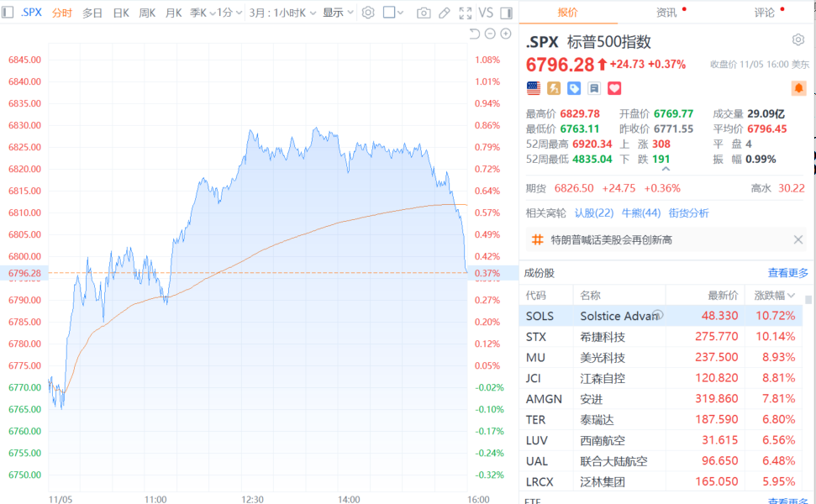Screen dimensions: 816x504
Task: Select the 日K chart view
Action: point(121,13)
